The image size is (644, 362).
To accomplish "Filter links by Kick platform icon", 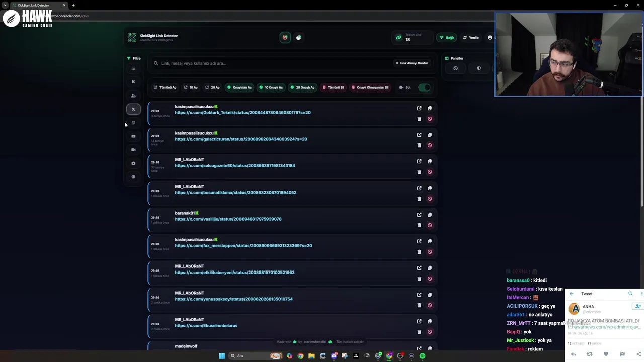I will (133, 82).
